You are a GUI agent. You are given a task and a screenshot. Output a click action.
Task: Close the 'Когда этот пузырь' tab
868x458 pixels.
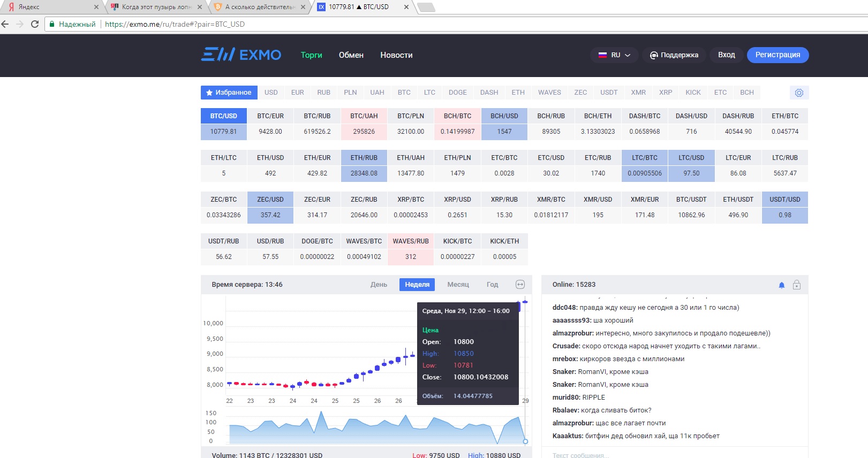tap(200, 7)
